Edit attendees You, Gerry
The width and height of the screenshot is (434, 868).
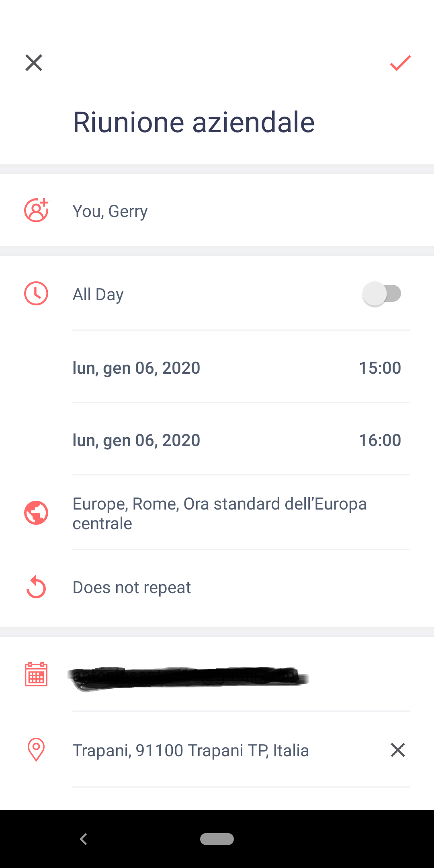click(x=110, y=211)
